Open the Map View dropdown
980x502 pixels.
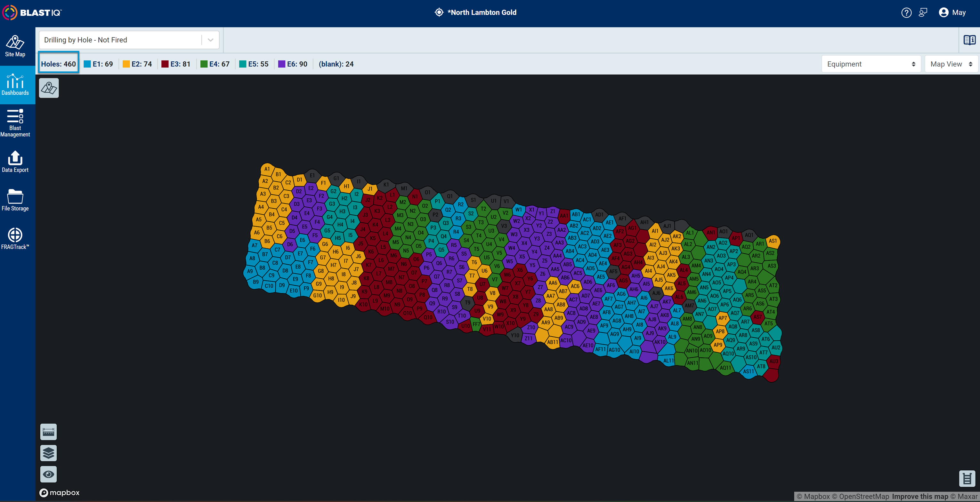point(952,64)
